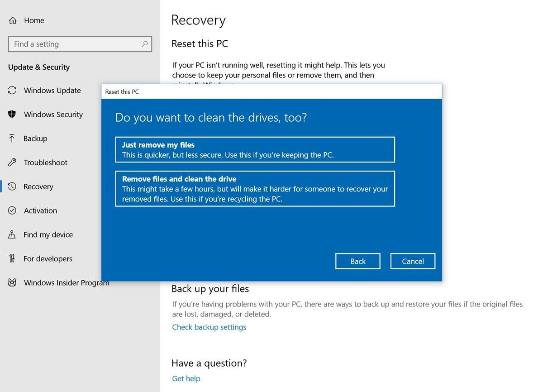Cancel the Reset this PC dialog
The width and height of the screenshot is (543, 392).
click(x=412, y=261)
